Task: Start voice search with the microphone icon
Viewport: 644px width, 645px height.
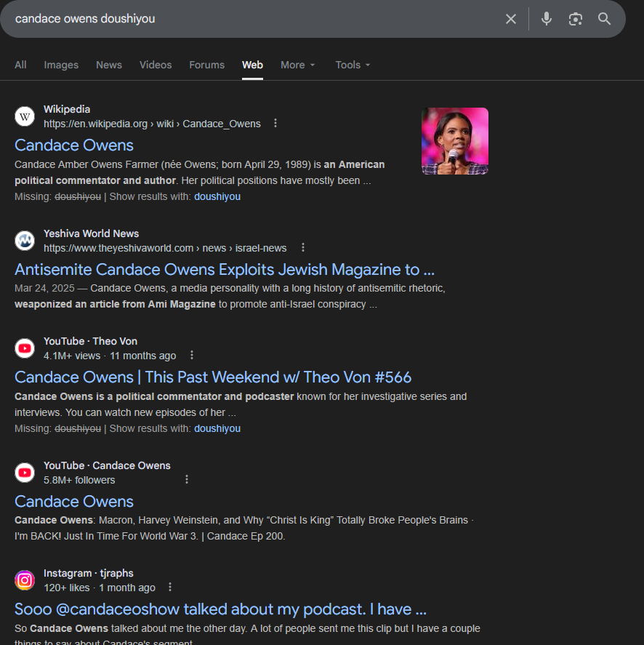Action: (546, 19)
